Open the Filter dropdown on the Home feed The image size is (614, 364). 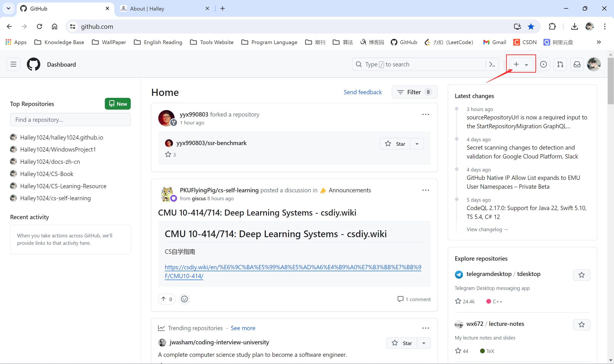[x=414, y=92]
